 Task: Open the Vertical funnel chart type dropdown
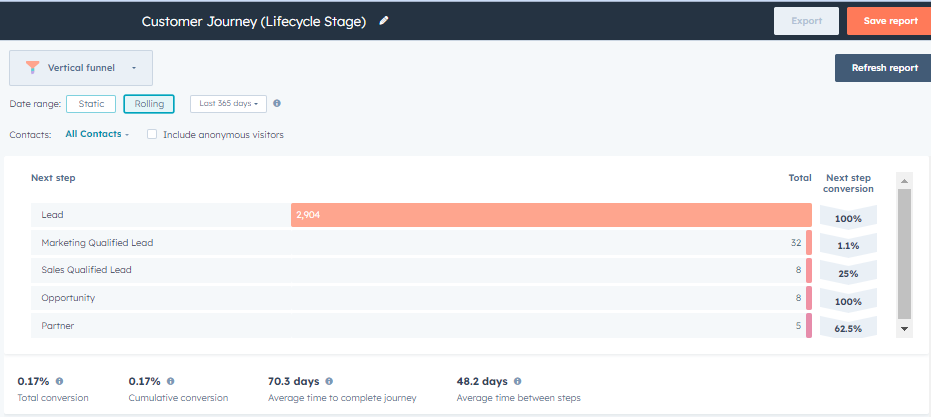(x=81, y=68)
